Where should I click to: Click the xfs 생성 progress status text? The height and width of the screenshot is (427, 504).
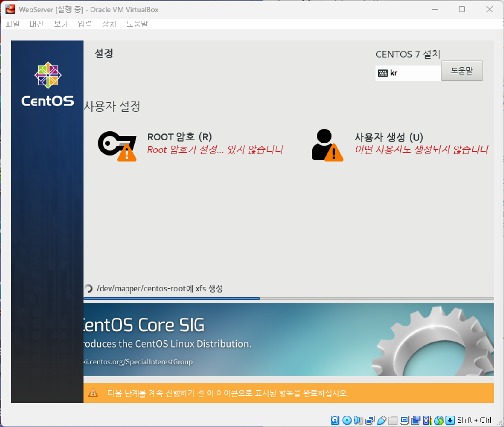tap(160, 289)
